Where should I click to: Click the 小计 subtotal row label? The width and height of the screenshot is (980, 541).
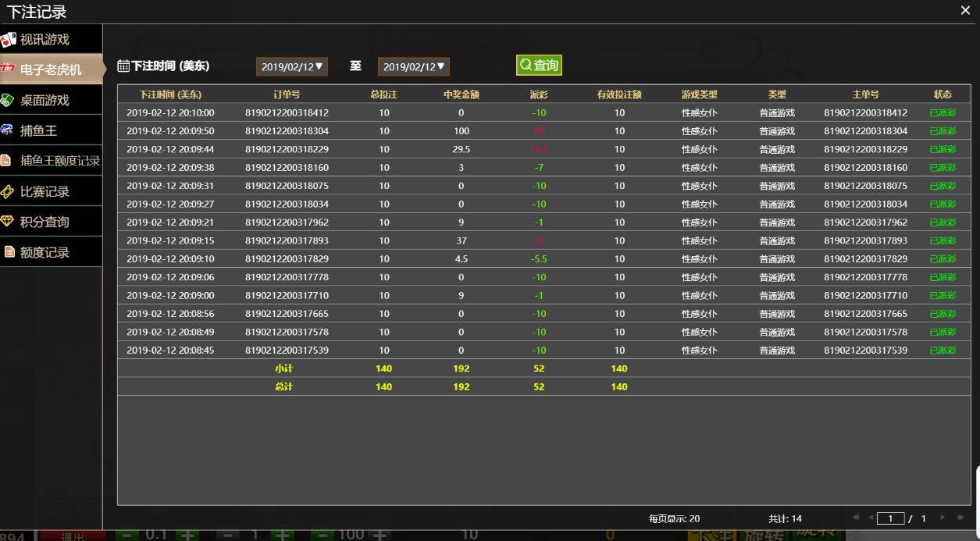pos(283,368)
